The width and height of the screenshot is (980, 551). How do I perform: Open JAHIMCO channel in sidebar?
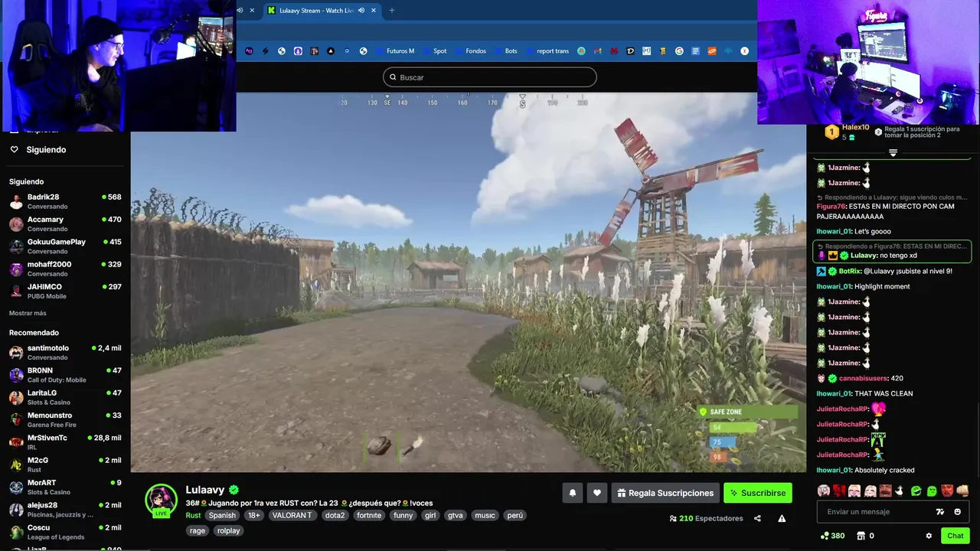[x=65, y=291]
